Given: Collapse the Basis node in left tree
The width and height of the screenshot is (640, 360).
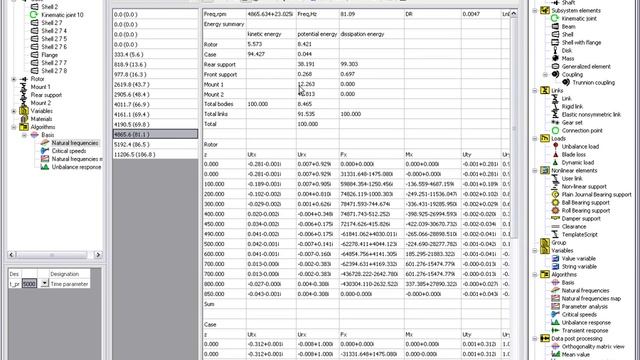Looking at the screenshot, I should click(24, 135).
